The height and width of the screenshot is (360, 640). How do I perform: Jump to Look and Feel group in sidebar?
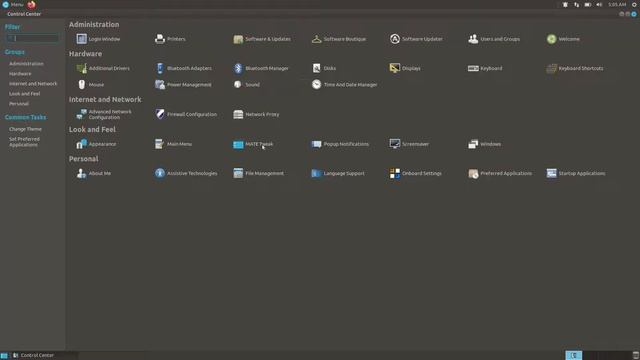coord(24,93)
